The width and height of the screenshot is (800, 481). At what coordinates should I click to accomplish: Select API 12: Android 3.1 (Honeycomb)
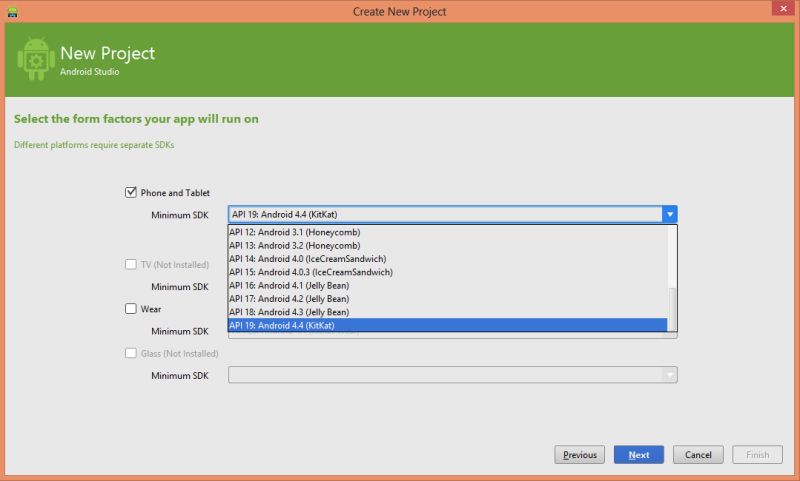coord(447,232)
